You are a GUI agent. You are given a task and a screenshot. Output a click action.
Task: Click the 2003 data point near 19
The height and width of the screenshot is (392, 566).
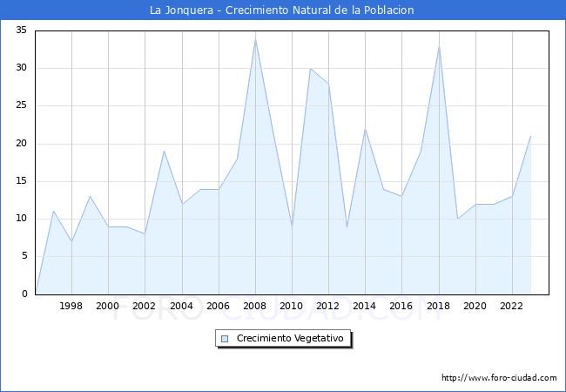pyautogui.click(x=164, y=151)
